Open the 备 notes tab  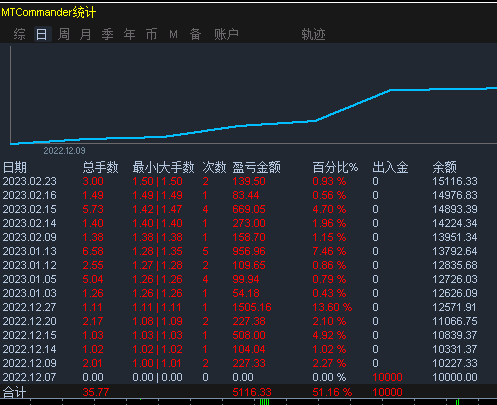click(195, 34)
